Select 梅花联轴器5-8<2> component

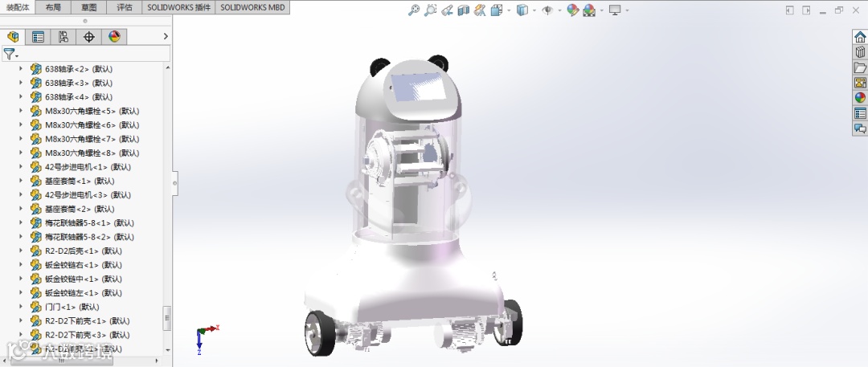pos(90,237)
